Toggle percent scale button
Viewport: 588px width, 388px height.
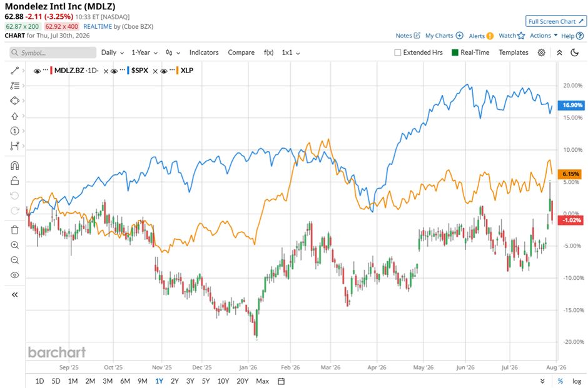click(x=560, y=381)
